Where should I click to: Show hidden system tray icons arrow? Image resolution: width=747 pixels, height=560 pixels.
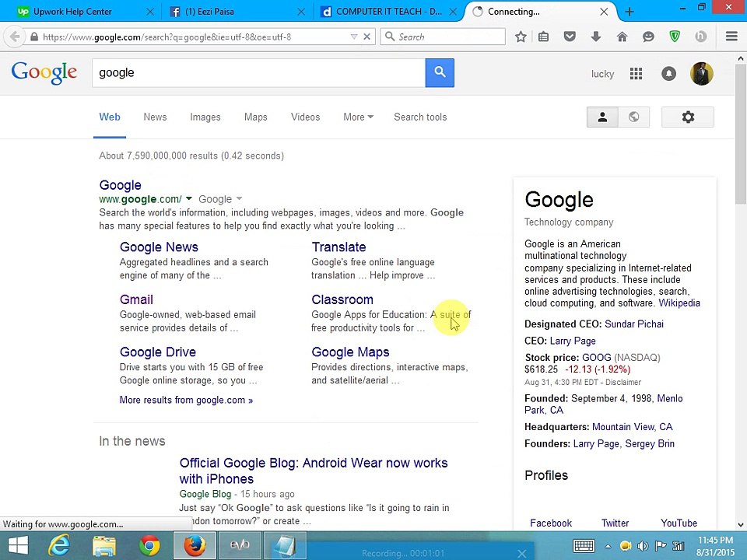[608, 546]
